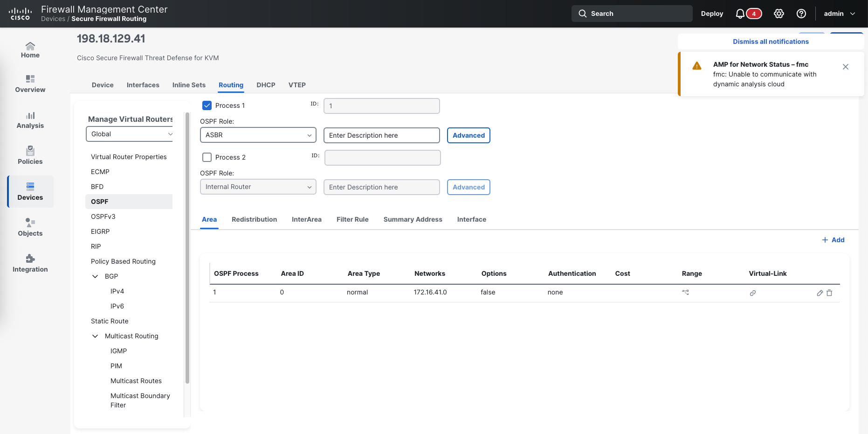Switch to the Redistribution tab
The width and height of the screenshot is (868, 434).
(x=254, y=219)
